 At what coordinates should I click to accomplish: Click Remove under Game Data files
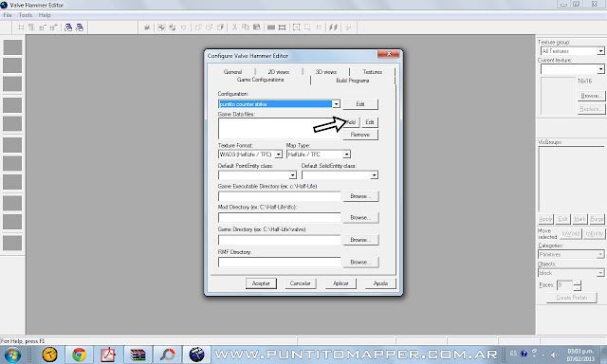click(360, 135)
